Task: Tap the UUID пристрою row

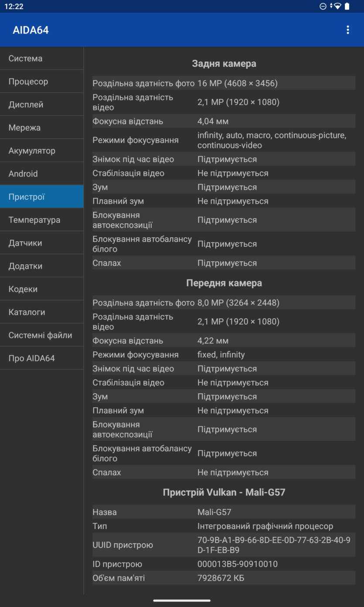Action: [224, 545]
